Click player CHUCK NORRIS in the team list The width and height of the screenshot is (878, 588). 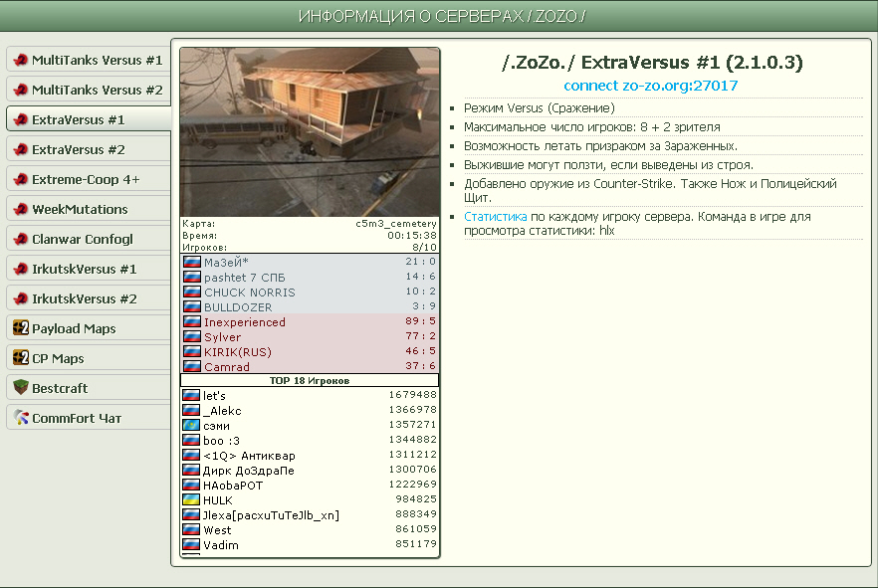249,293
